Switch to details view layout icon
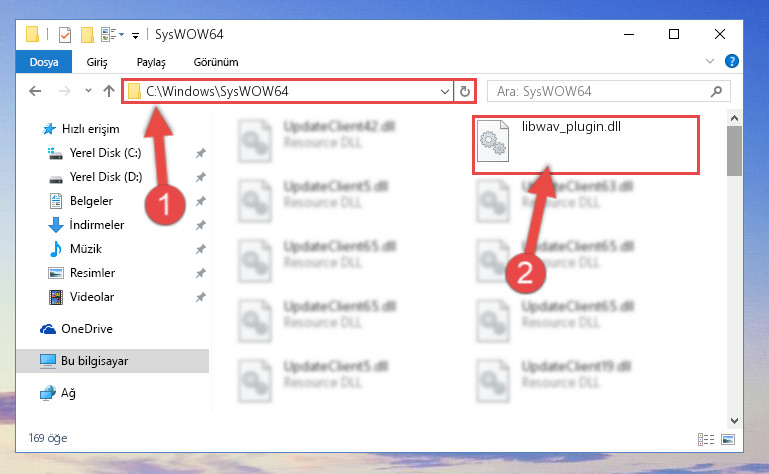The width and height of the screenshot is (769, 474). (x=706, y=439)
